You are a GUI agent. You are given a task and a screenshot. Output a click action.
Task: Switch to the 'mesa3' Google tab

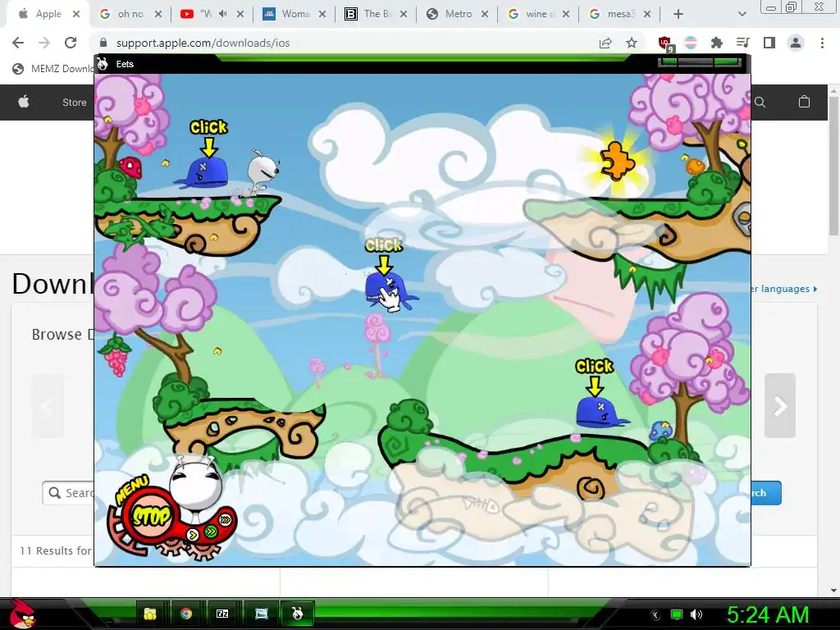(620, 14)
